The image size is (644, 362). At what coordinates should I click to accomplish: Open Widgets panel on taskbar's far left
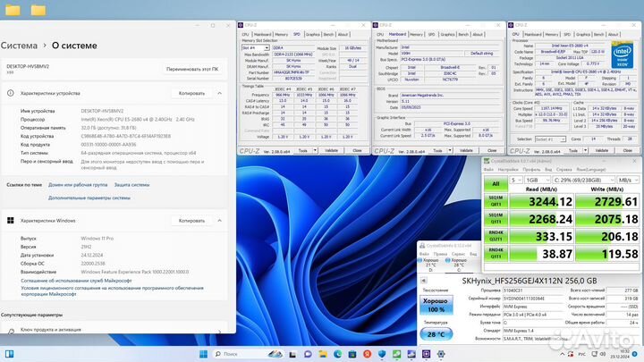coord(9,354)
